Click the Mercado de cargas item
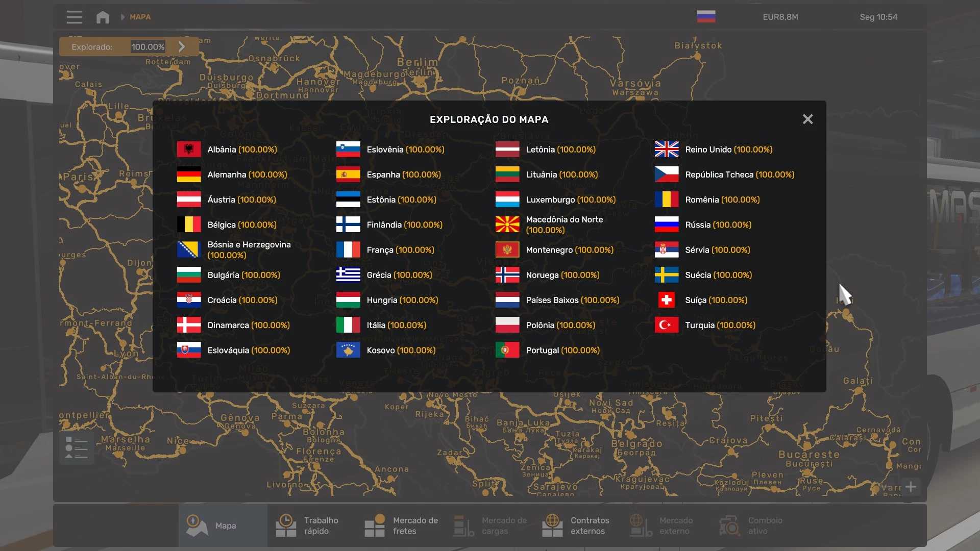Image resolution: width=980 pixels, height=551 pixels. tap(490, 525)
